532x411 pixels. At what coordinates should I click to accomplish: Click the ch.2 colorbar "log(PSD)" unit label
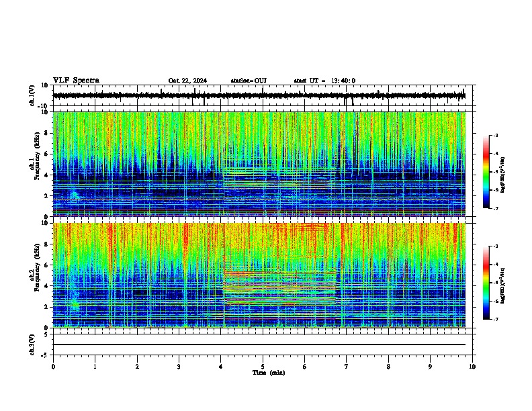point(503,285)
